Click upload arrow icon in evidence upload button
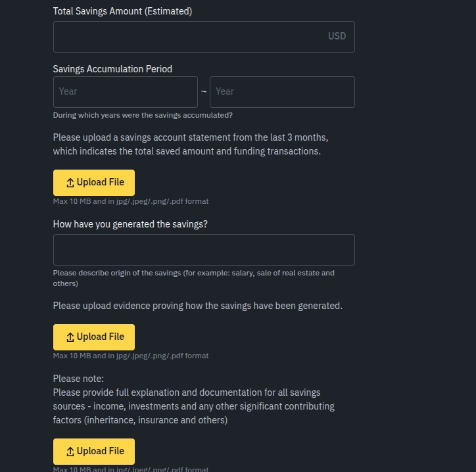Screen dimensions: 476x472 coord(70,337)
